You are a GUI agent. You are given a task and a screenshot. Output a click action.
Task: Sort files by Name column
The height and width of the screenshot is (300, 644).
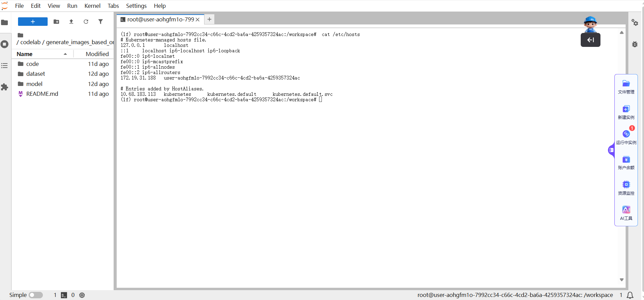click(x=24, y=54)
